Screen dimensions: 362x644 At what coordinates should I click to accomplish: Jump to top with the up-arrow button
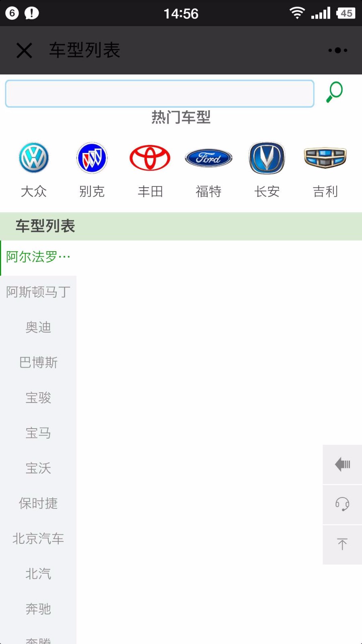(342, 545)
